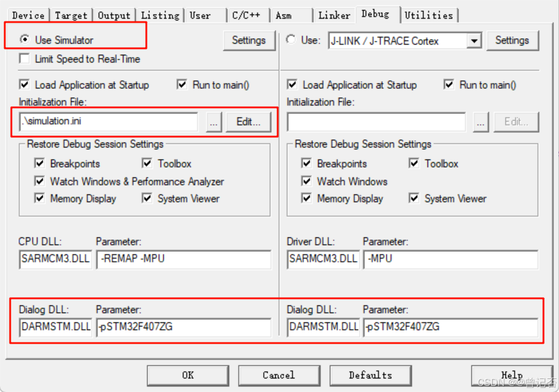The height and width of the screenshot is (392, 559).
Task: Restore settings with Defaults button
Action: [370, 375]
